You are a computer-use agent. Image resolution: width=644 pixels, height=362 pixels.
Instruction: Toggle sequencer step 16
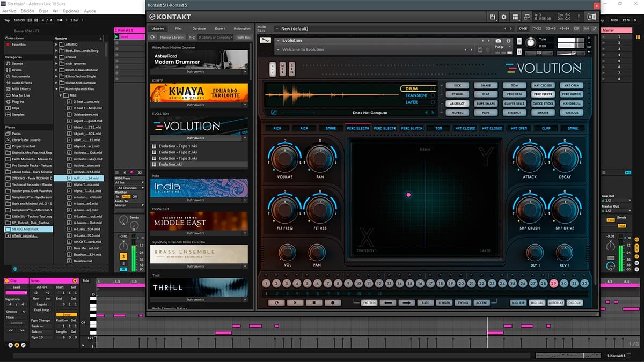click(x=421, y=284)
